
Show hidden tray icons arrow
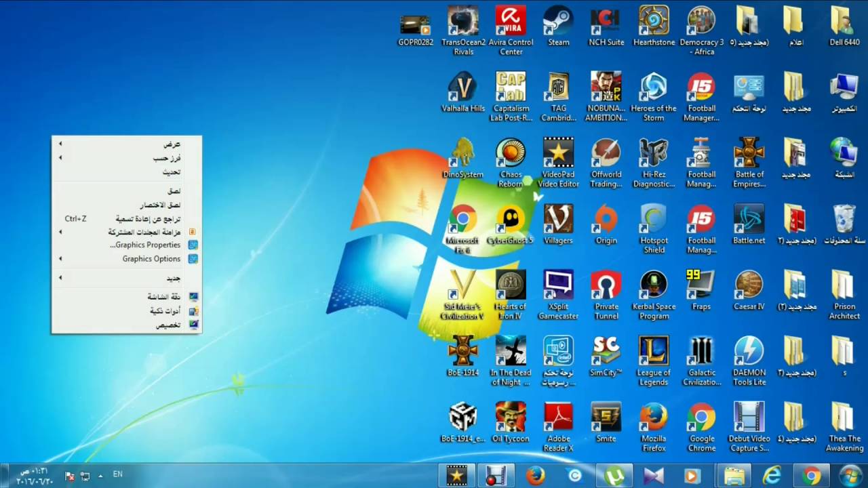(100, 476)
